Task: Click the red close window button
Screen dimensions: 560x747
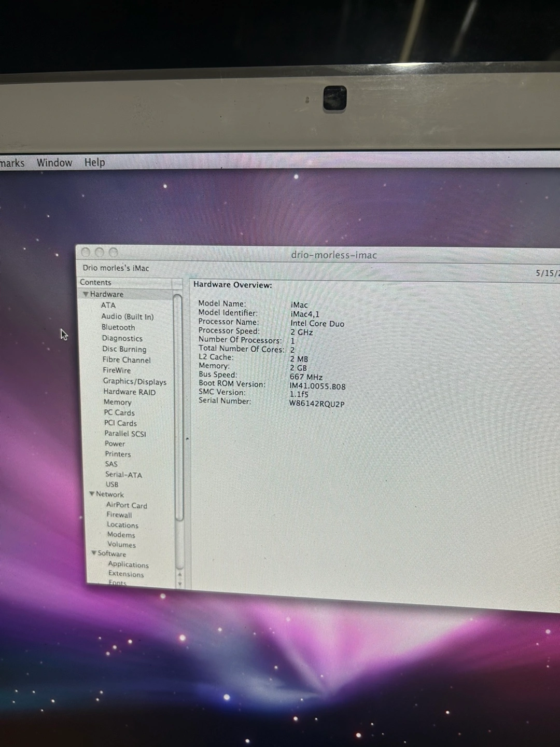Action: (x=86, y=253)
